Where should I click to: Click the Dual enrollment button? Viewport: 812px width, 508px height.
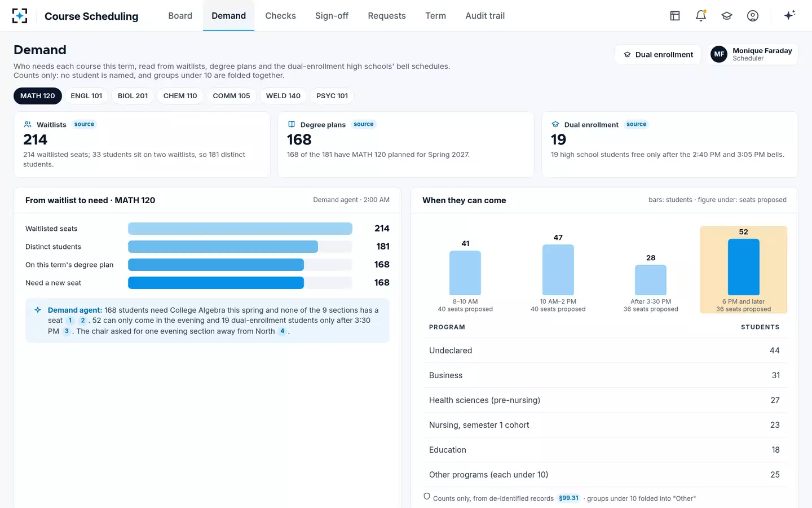[658, 54]
